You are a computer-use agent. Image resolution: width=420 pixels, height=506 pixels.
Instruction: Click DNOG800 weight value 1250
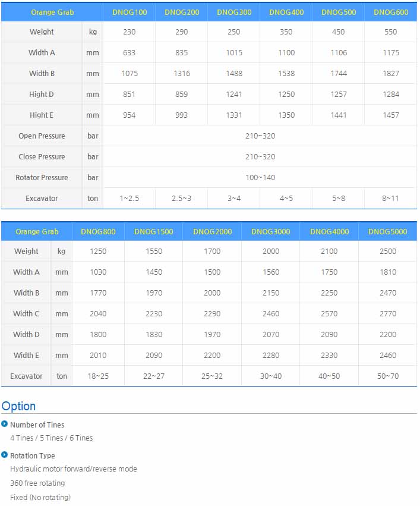click(98, 252)
